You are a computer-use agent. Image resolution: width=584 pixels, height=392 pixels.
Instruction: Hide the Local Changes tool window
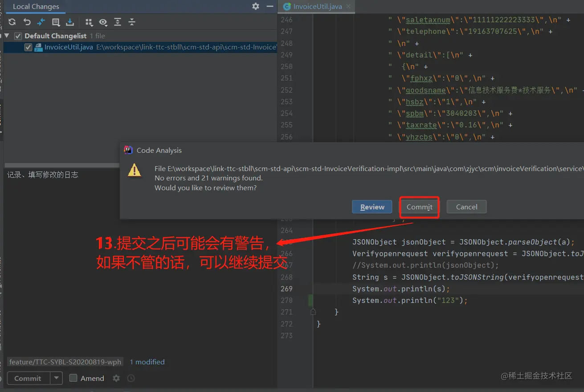pos(270,6)
